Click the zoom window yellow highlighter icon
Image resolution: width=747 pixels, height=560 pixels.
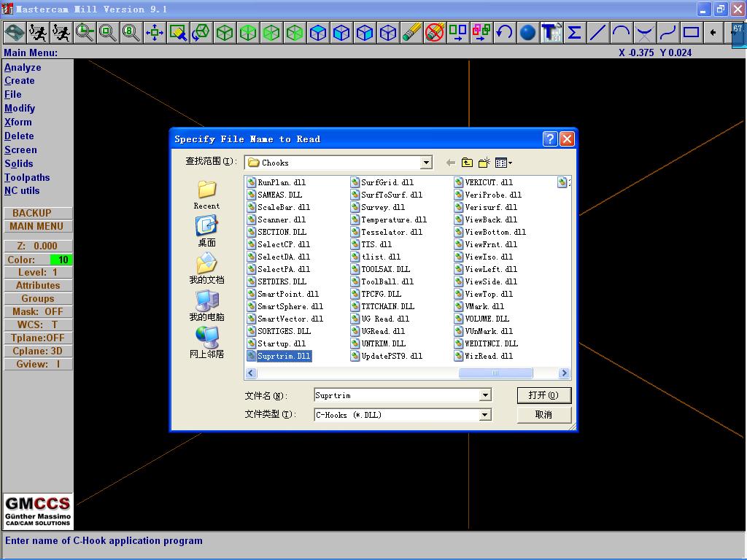(178, 32)
